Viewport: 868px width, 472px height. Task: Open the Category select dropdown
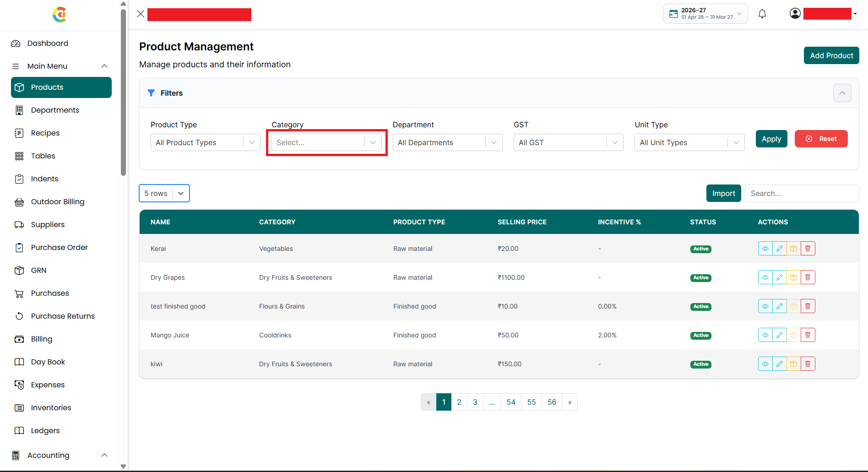[x=326, y=142]
